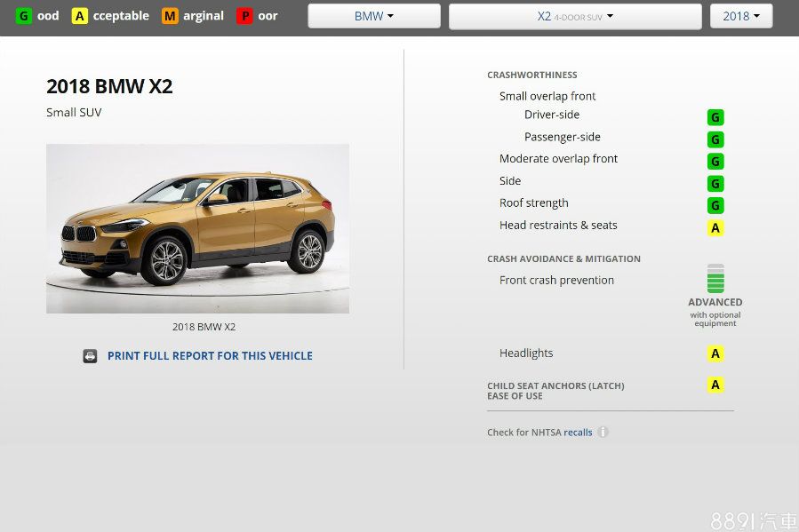Viewport: 799px width, 532px height.
Task: Click the yellow A Acceptable legend icon
Action: point(79,16)
